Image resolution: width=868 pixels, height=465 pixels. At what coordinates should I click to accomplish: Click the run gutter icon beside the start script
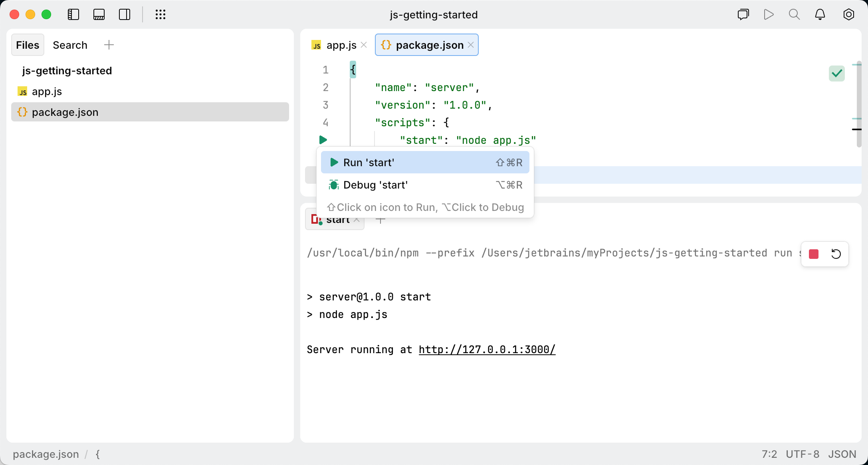coord(323,140)
